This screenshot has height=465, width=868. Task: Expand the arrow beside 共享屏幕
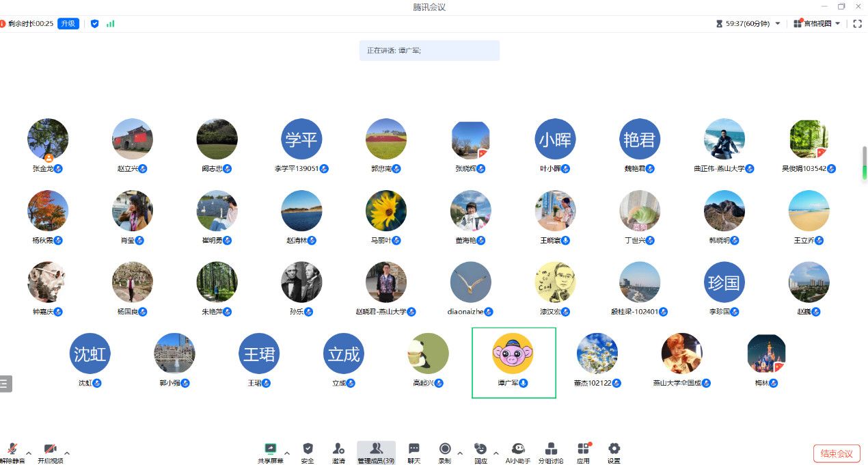286,453
